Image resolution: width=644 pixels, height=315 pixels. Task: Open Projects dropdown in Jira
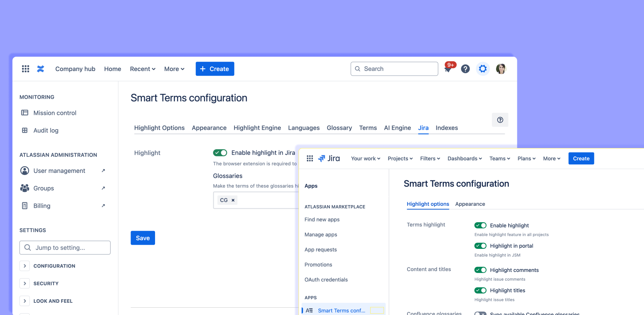point(400,159)
